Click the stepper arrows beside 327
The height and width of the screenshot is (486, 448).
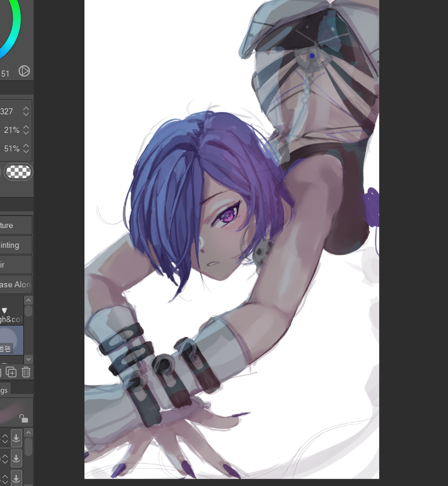tap(26, 111)
